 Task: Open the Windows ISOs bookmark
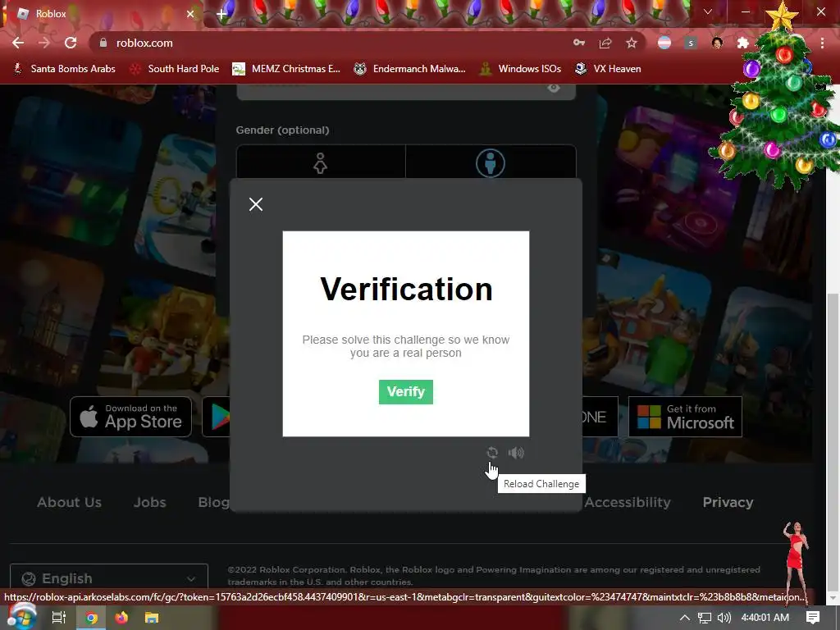coord(521,69)
